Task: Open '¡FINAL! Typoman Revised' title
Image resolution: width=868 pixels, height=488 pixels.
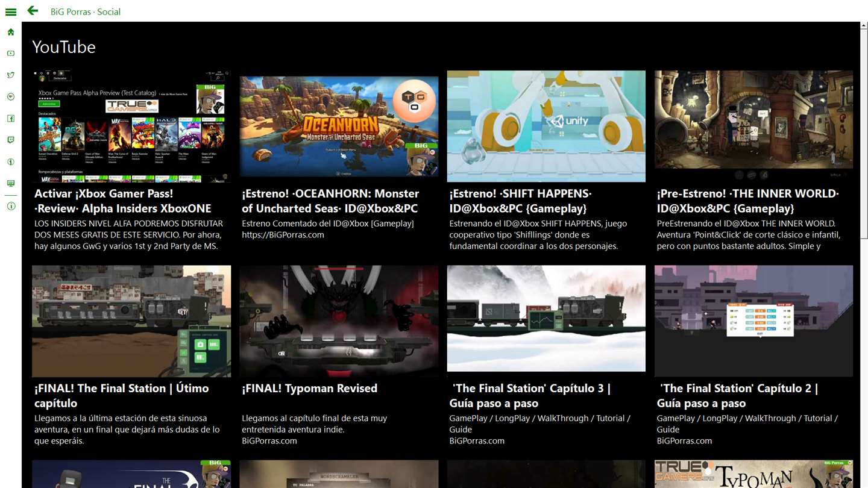Action: click(x=310, y=388)
